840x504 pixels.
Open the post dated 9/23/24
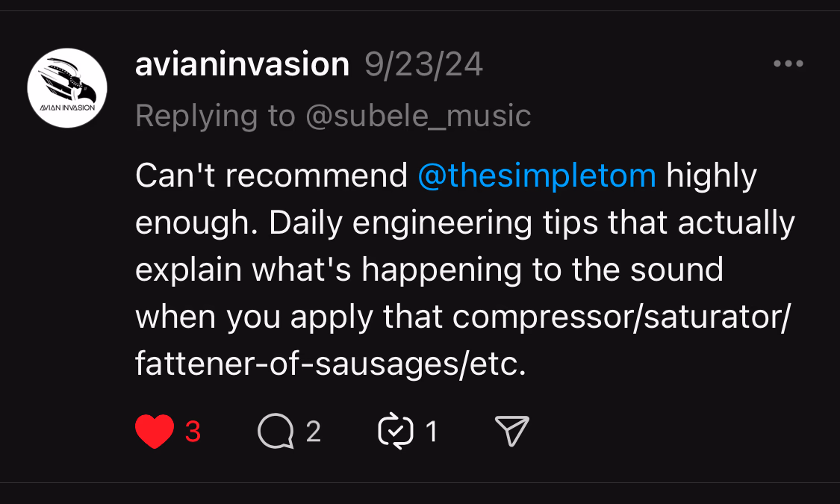[423, 64]
